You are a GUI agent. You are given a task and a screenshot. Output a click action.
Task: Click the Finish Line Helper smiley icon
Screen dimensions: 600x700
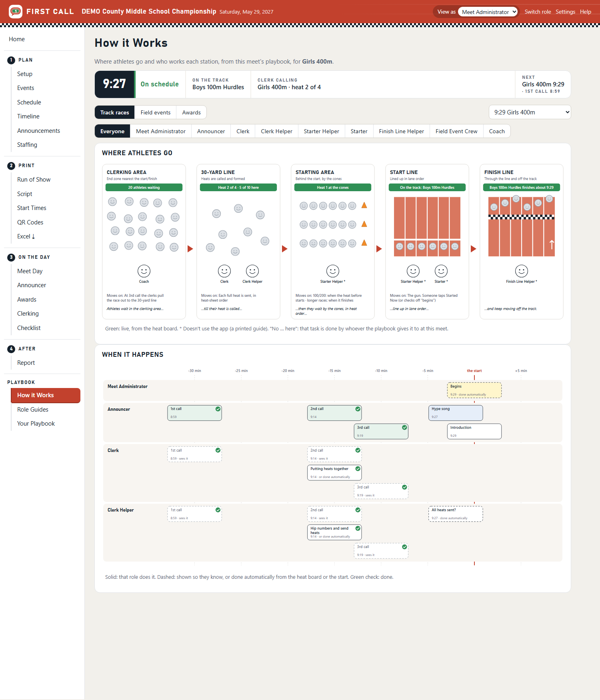pos(522,271)
